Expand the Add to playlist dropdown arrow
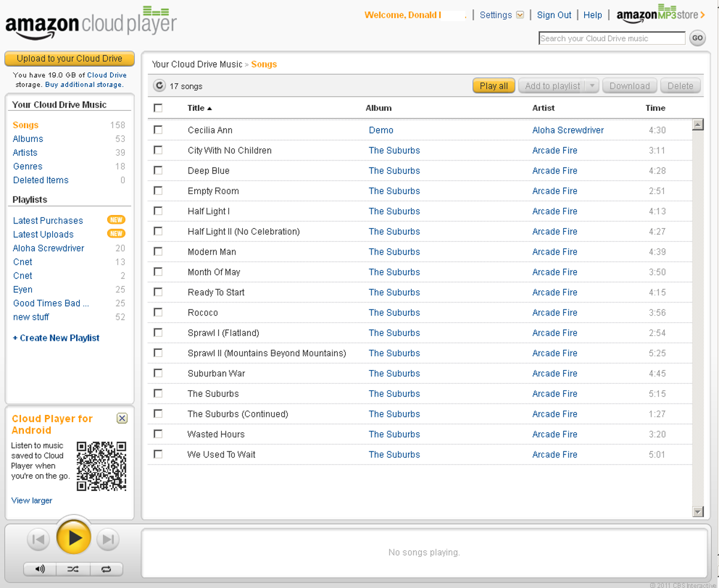This screenshot has width=719, height=588. 592,86
